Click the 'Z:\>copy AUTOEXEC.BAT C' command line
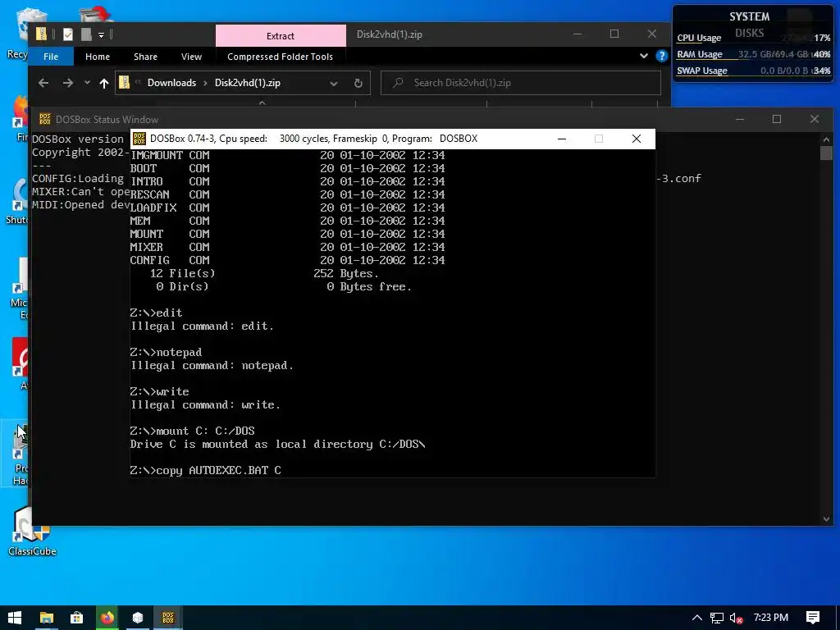The height and width of the screenshot is (630, 840). (205, 470)
